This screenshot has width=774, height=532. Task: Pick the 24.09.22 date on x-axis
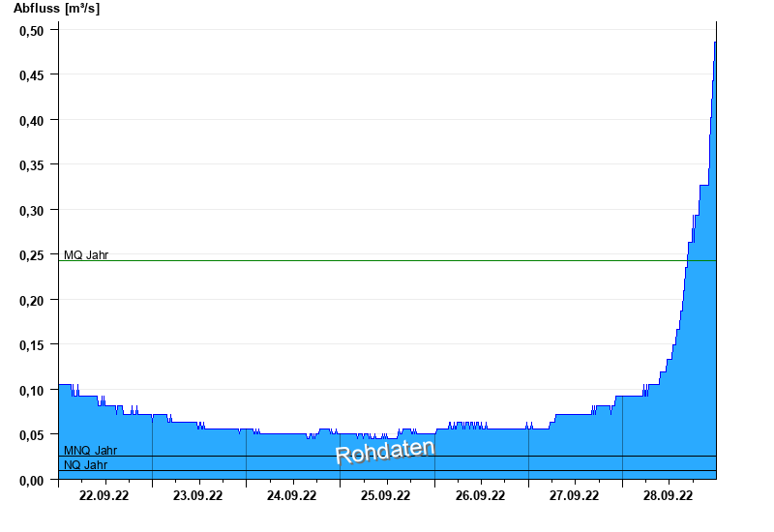(x=292, y=495)
